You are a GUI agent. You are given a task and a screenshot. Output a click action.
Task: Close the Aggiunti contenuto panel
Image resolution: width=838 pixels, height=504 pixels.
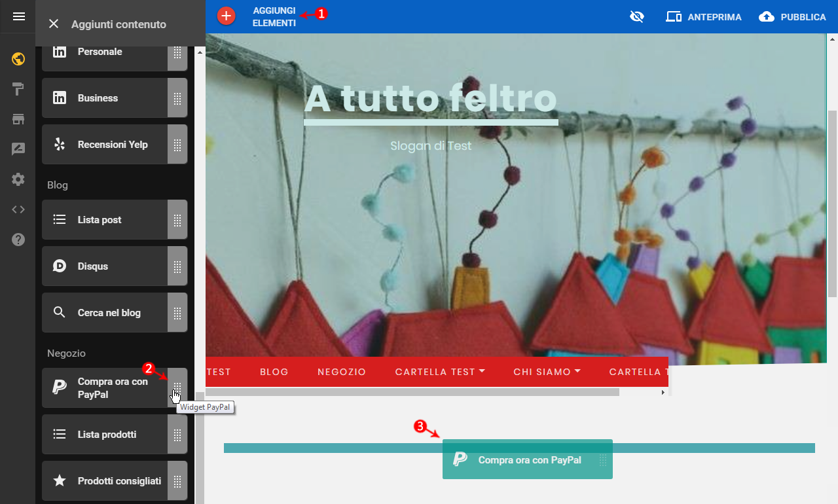click(54, 24)
